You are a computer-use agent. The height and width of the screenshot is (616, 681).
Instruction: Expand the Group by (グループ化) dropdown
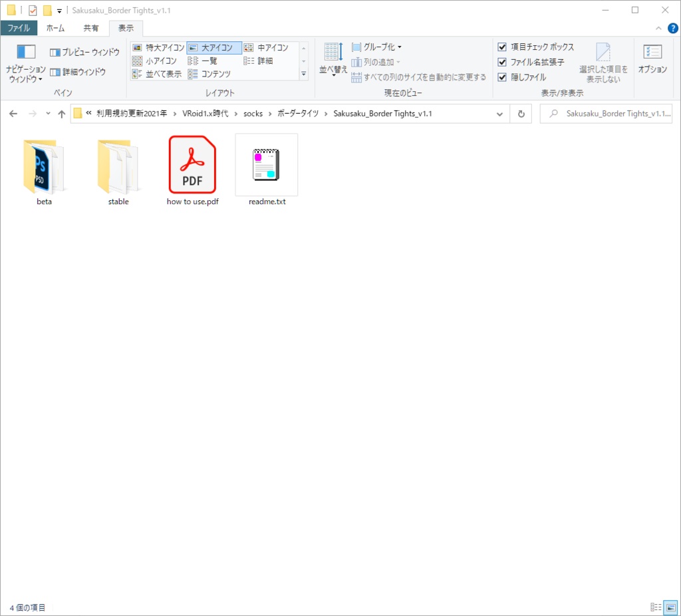(376, 47)
